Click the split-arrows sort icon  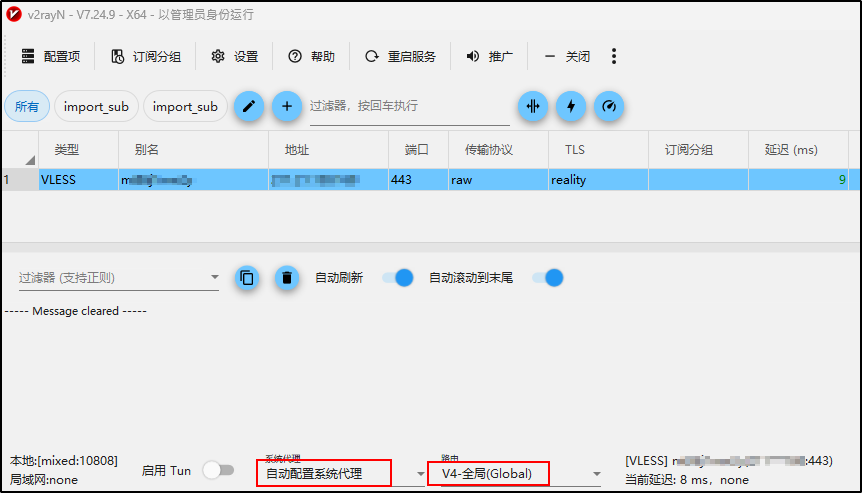pyautogui.click(x=533, y=106)
